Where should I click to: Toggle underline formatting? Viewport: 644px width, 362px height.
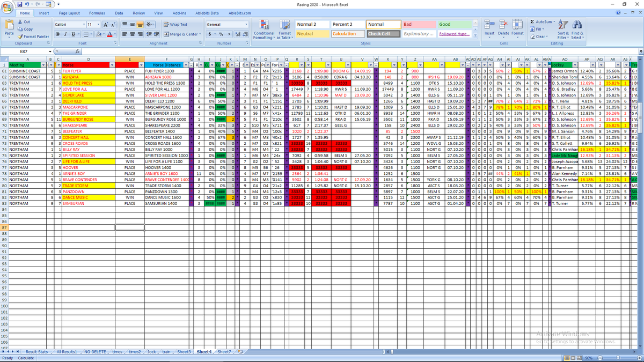(x=72, y=34)
